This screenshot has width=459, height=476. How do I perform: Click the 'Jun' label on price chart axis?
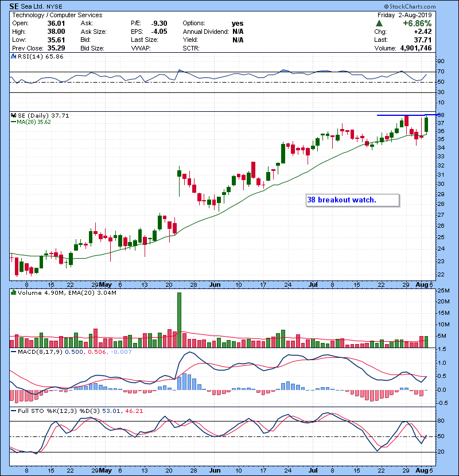click(x=215, y=285)
